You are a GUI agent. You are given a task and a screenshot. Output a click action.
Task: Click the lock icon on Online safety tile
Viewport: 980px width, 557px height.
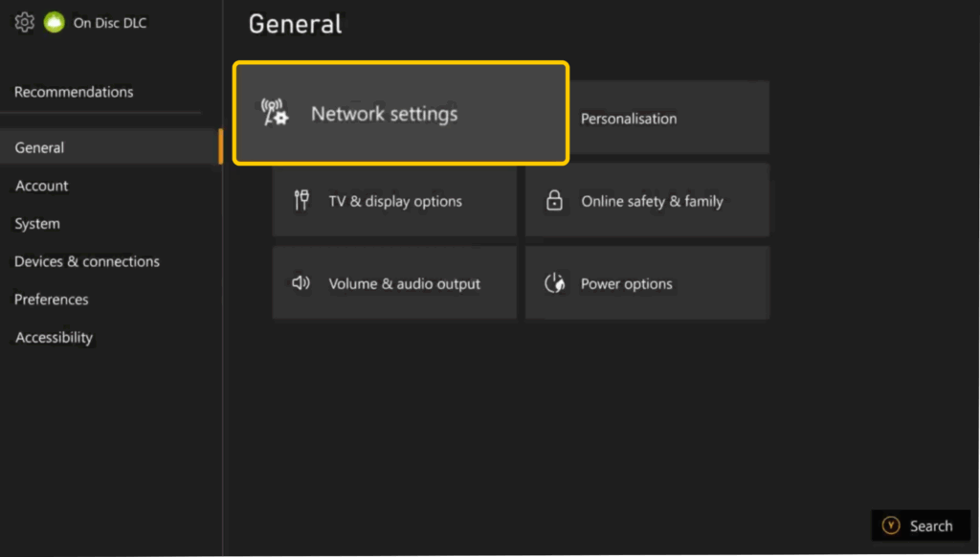(x=555, y=200)
